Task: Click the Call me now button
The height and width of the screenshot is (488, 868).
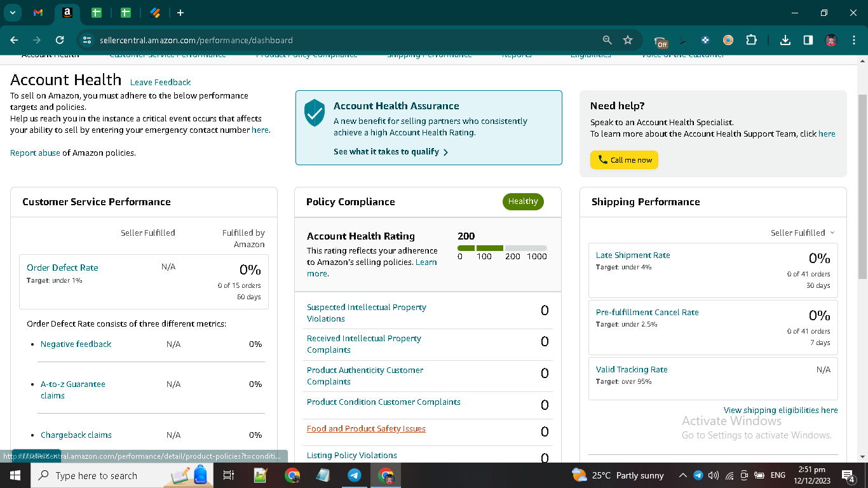Action: [624, 159]
